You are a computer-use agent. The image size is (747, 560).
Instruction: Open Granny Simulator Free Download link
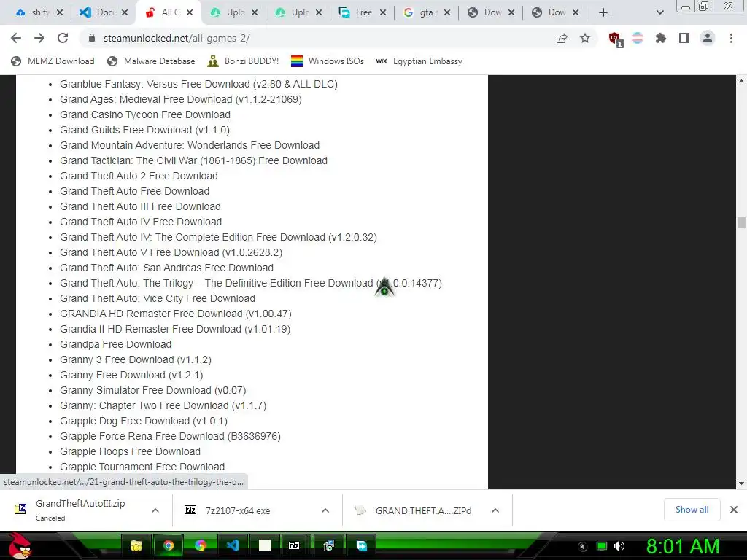[x=153, y=390]
